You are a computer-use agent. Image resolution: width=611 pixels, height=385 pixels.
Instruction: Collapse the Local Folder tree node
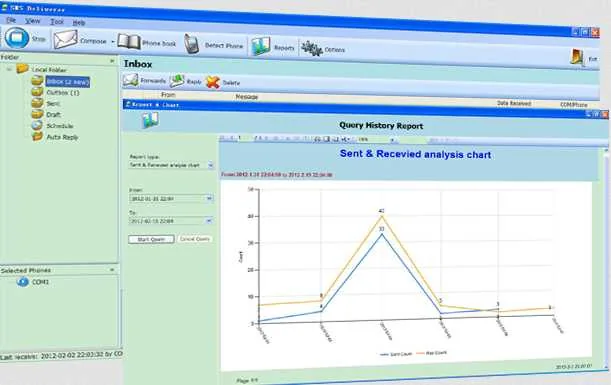click(x=9, y=69)
